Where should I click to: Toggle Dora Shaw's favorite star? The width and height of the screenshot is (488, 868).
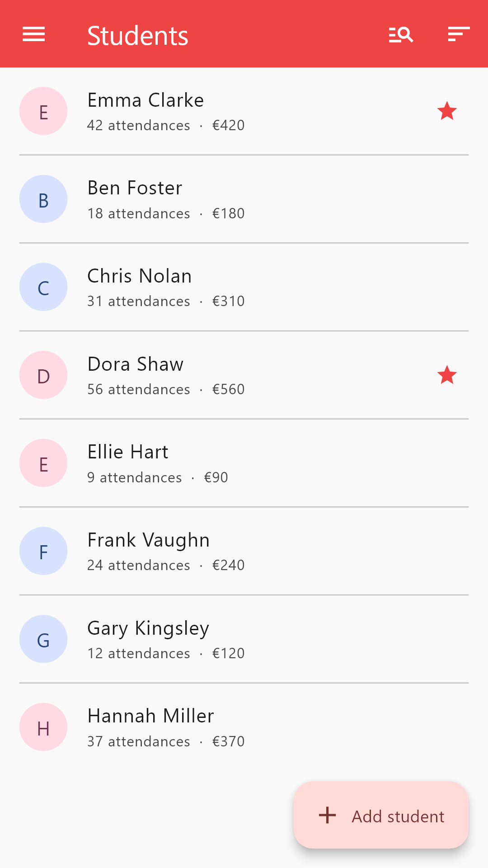447,375
